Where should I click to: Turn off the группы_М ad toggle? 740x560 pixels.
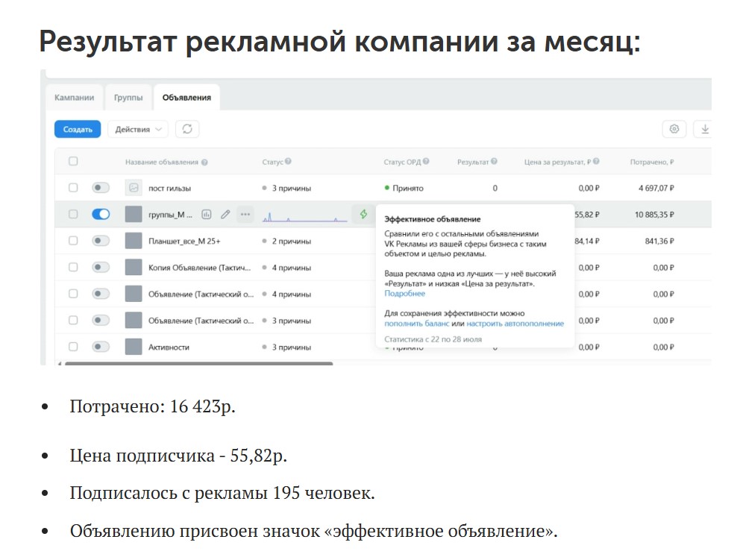tap(101, 214)
